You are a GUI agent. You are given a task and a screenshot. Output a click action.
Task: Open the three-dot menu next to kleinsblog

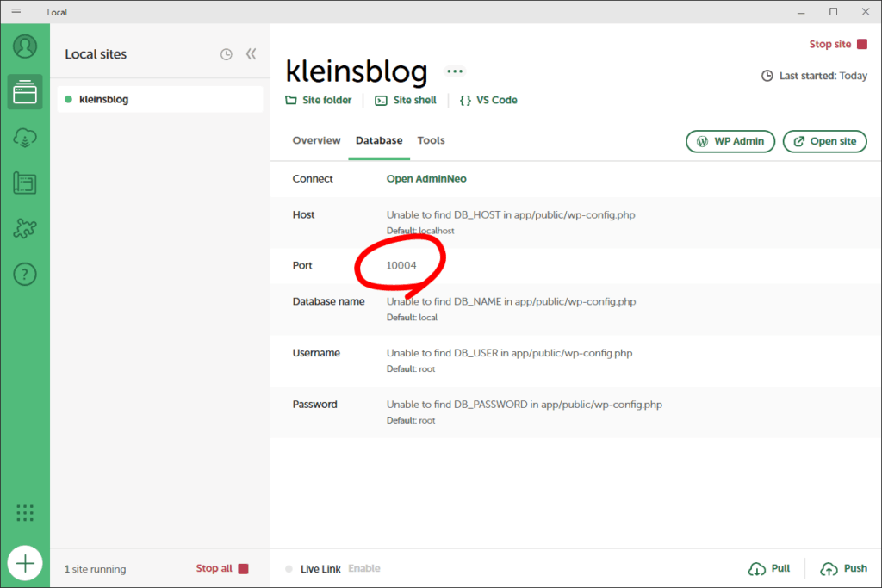click(455, 71)
